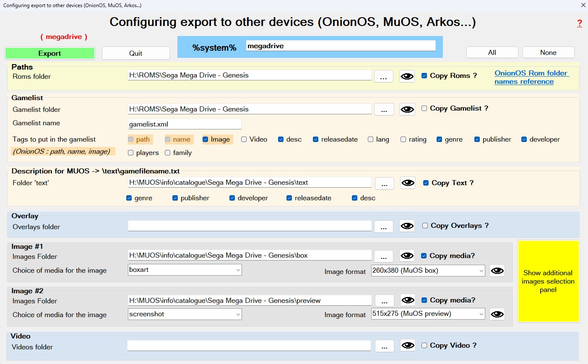
Task: Click the yellow additional images selection panel
Action: [548, 281]
